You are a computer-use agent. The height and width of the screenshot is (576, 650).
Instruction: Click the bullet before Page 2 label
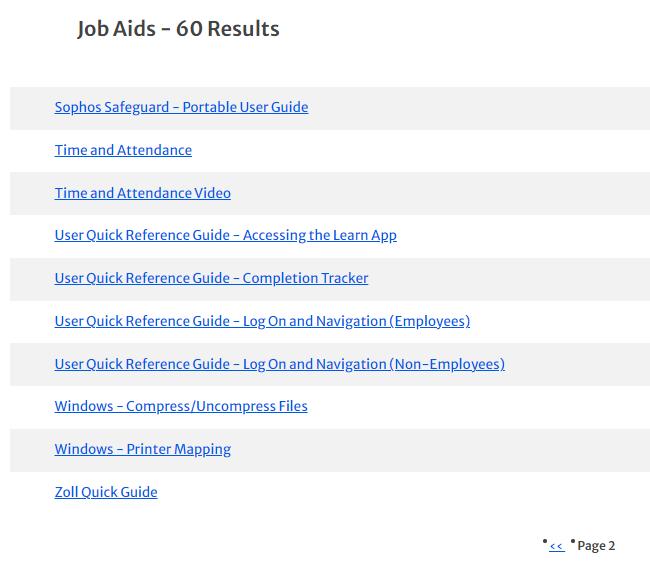coord(573,541)
